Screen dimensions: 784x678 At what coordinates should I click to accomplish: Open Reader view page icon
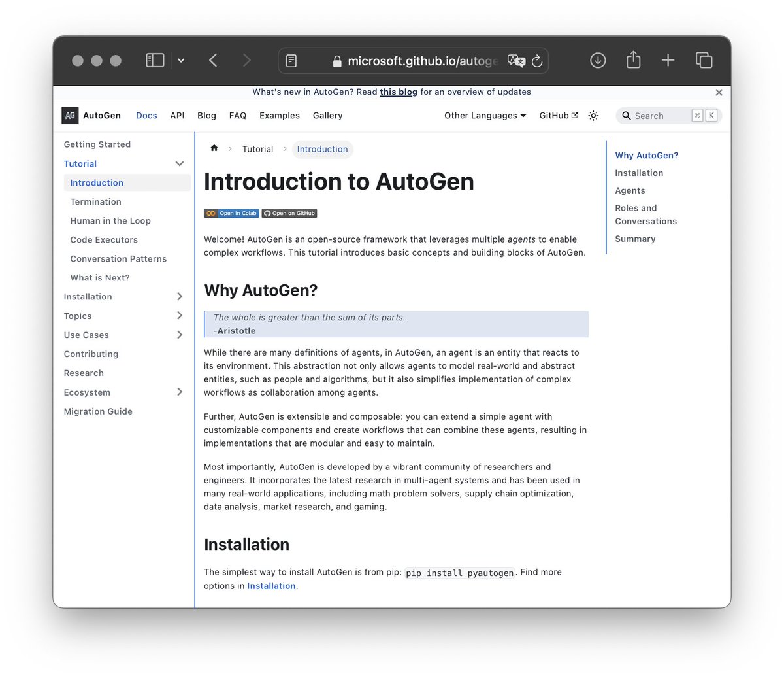point(291,61)
